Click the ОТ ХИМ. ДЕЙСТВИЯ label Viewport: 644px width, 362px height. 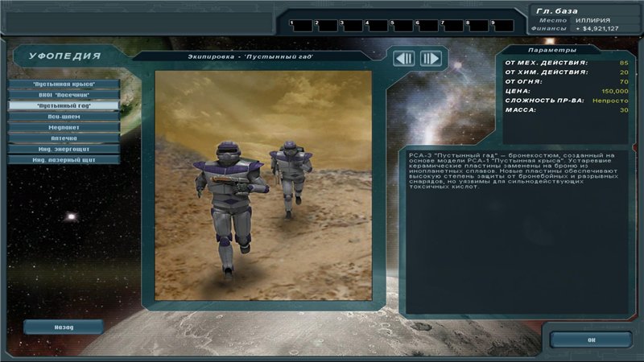(x=547, y=72)
